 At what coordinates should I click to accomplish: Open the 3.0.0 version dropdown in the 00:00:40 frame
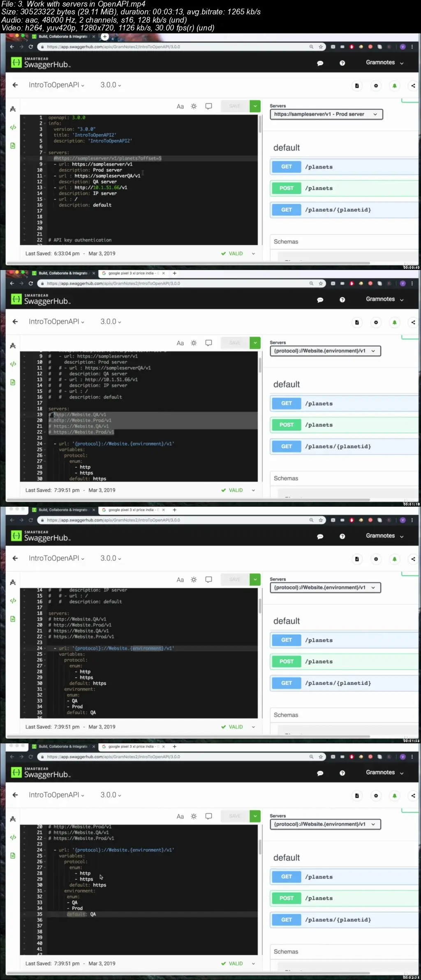[111, 85]
